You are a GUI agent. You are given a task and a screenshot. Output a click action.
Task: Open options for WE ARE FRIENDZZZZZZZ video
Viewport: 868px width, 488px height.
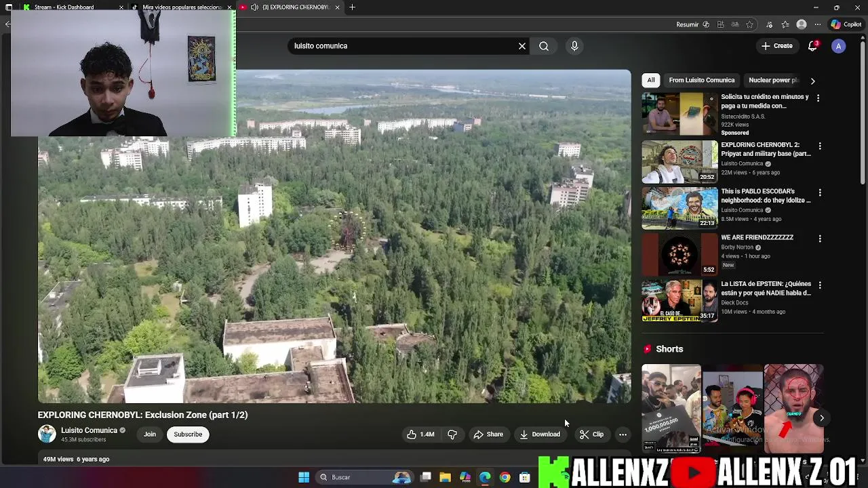pyautogui.click(x=820, y=239)
